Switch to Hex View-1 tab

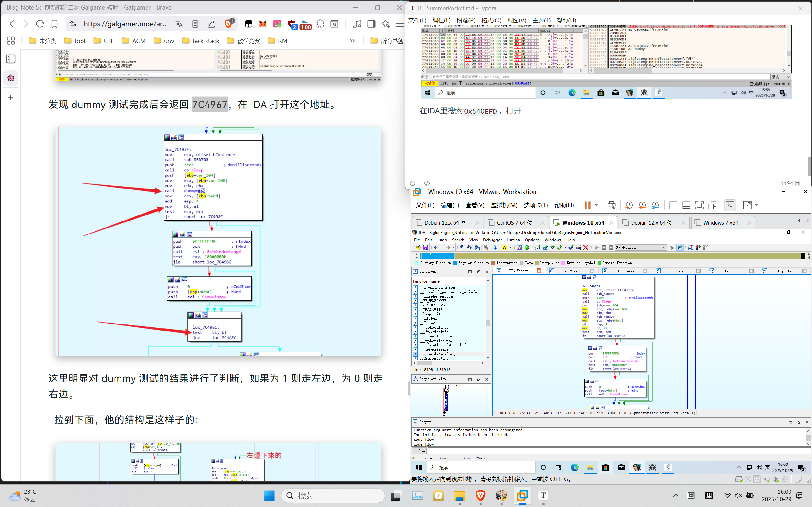(571, 271)
